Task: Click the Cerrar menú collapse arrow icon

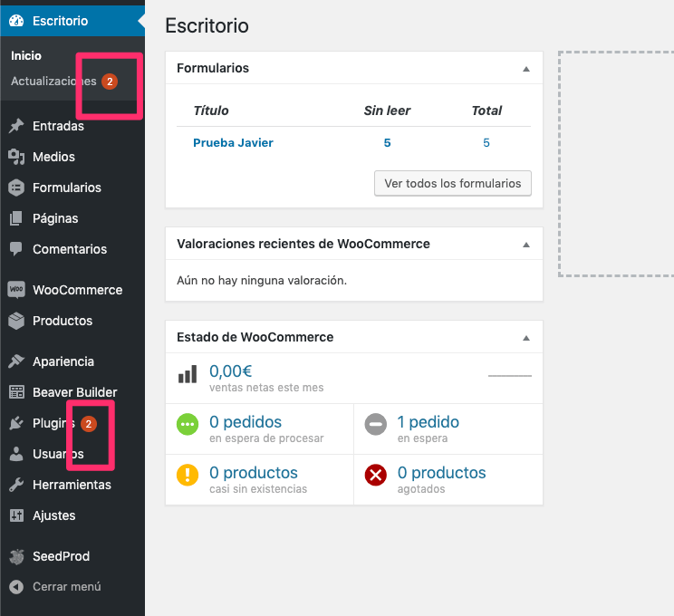Action: coord(16,587)
